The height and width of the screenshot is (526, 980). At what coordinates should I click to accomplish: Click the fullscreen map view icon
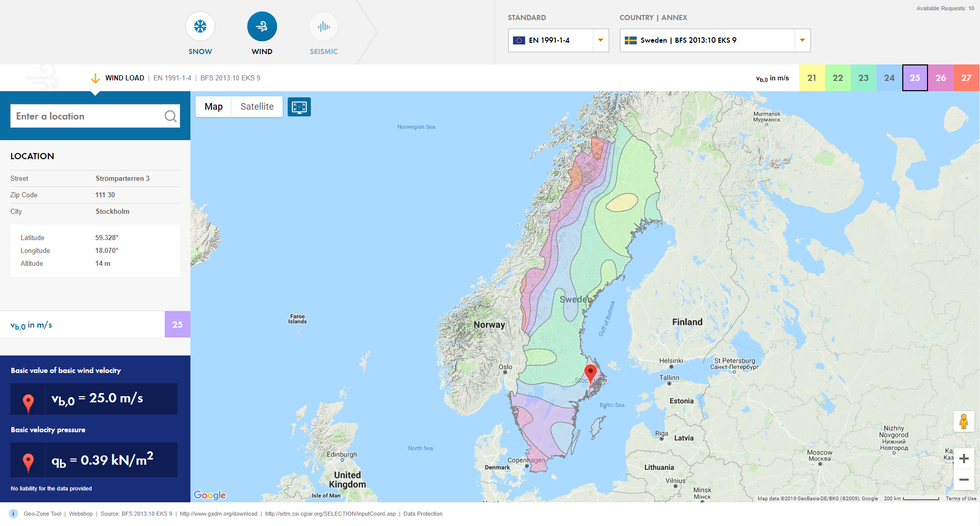pos(299,107)
